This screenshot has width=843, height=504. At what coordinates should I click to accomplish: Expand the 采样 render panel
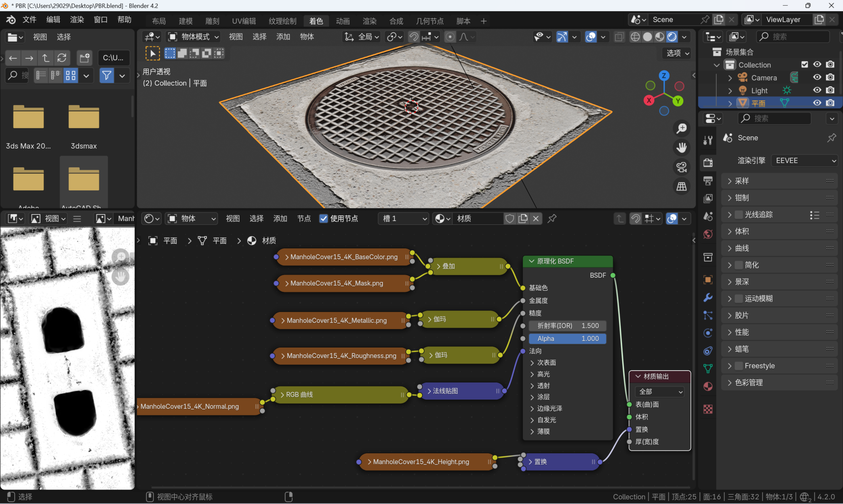pos(741,181)
